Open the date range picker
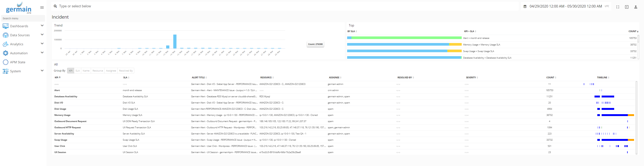644x166 pixels. pos(565,6)
